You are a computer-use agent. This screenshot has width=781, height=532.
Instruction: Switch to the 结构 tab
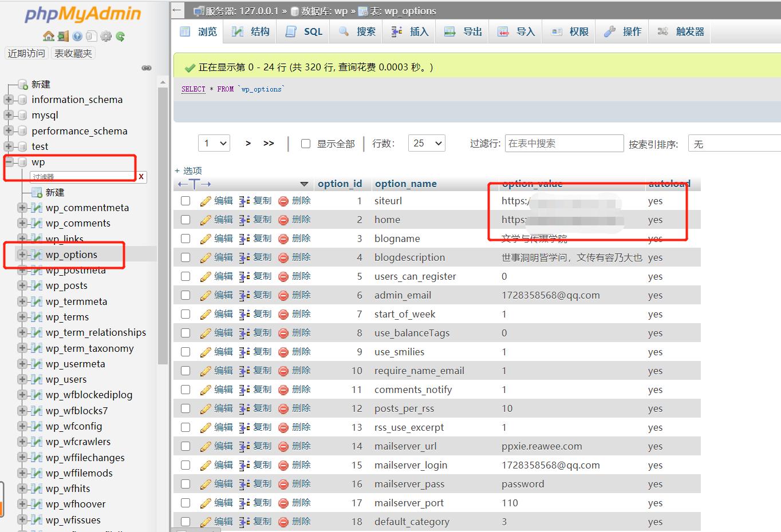coord(251,31)
